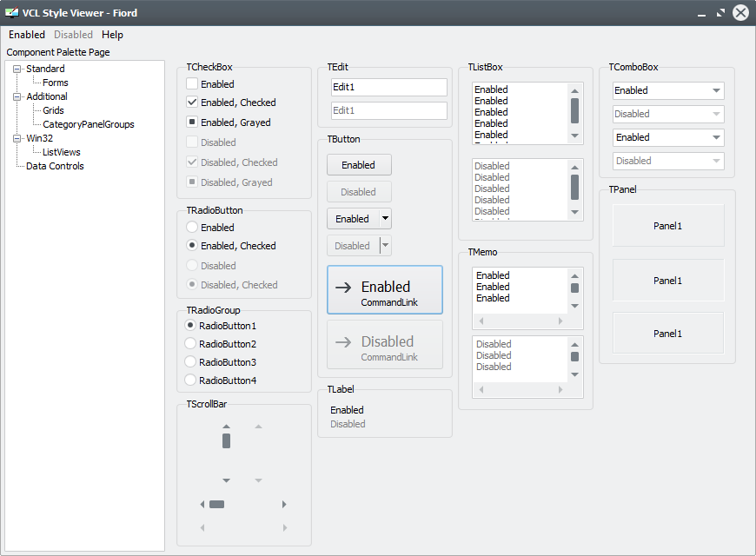Click the enabled TMemo vertical scrollbar thumb
756x556 pixels.
pyautogui.click(x=574, y=288)
